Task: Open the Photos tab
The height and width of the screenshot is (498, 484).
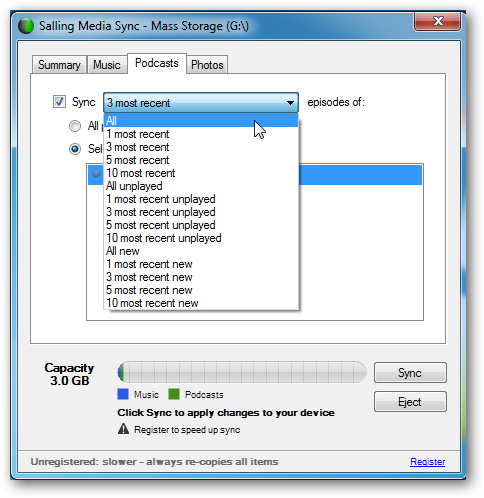Action: click(x=207, y=65)
